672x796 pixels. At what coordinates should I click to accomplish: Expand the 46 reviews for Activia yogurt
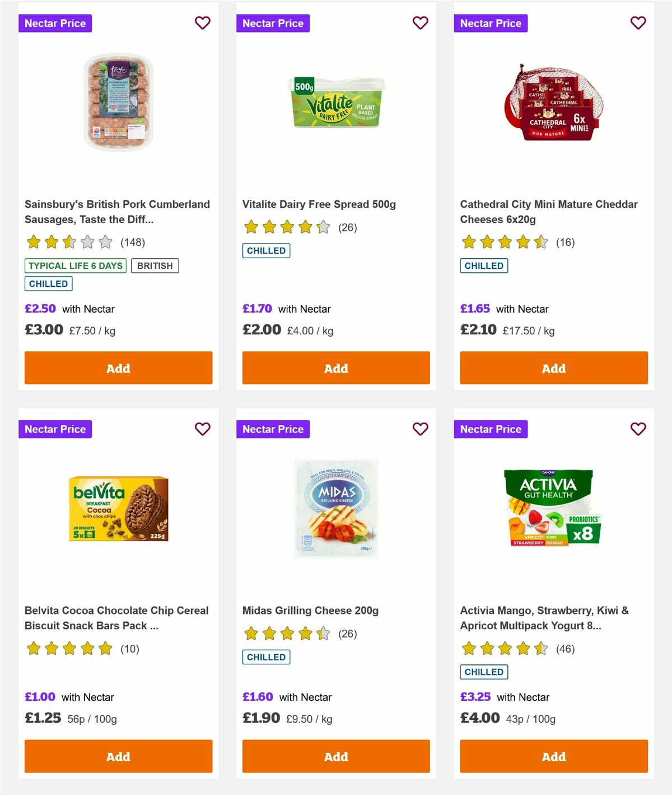coord(566,649)
